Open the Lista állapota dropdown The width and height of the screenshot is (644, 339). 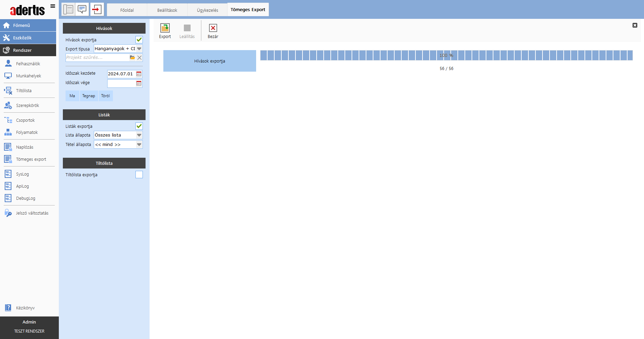[x=139, y=135]
